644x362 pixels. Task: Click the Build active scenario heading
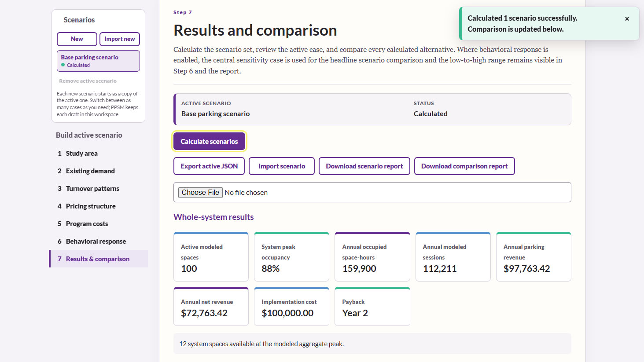coord(89,135)
